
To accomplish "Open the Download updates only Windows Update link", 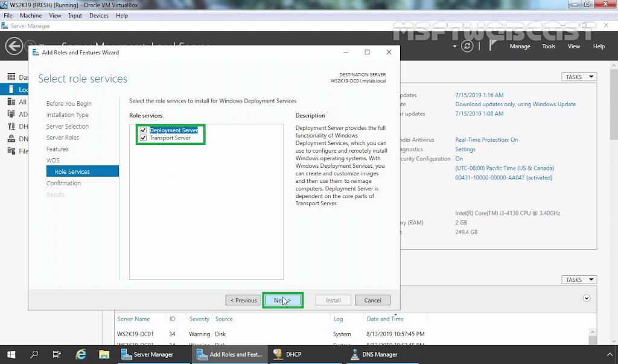I will point(515,104).
